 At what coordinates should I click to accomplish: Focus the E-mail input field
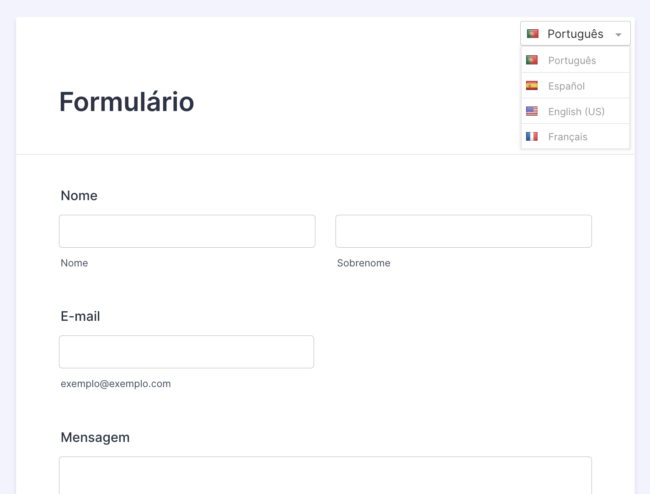click(x=186, y=352)
